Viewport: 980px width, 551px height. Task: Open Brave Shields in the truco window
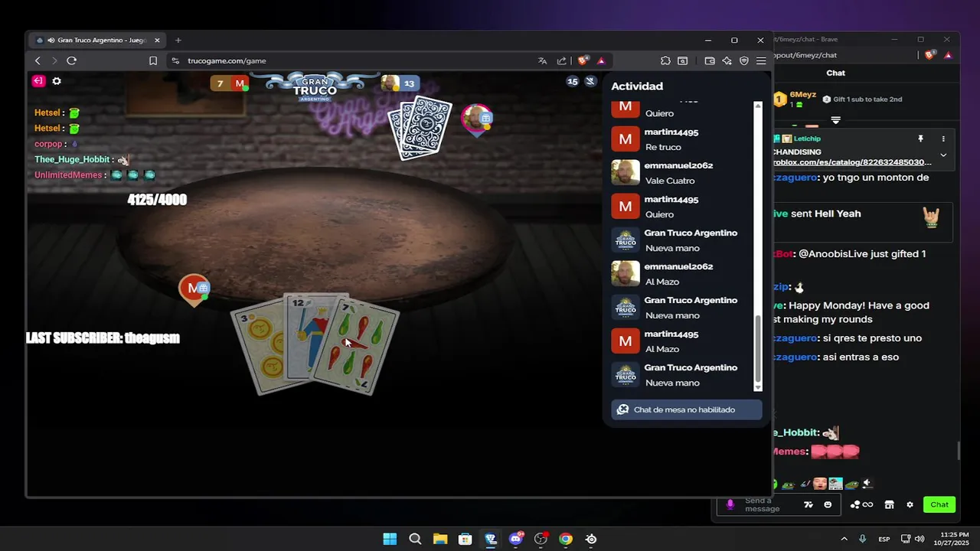point(583,60)
